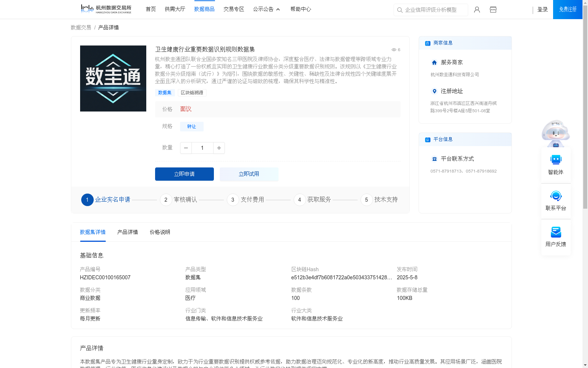Screen dimensions: 588x368
Task: Click the publish date 2025-5-8
Action: coord(407,277)
